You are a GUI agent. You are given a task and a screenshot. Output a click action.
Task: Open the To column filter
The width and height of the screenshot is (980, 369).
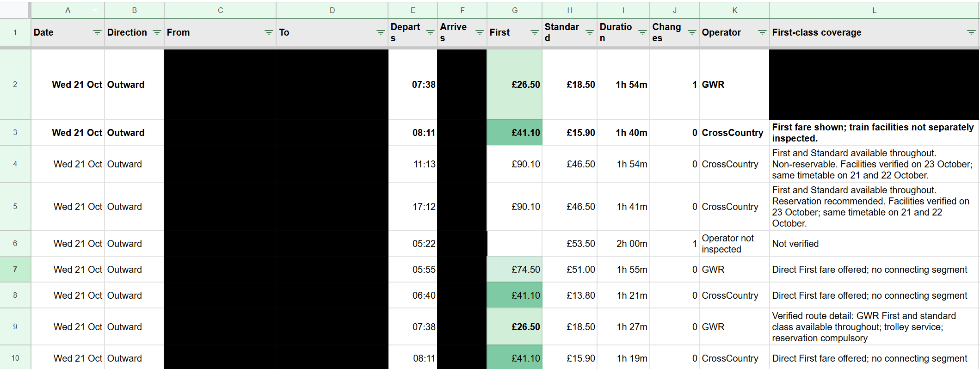380,32
